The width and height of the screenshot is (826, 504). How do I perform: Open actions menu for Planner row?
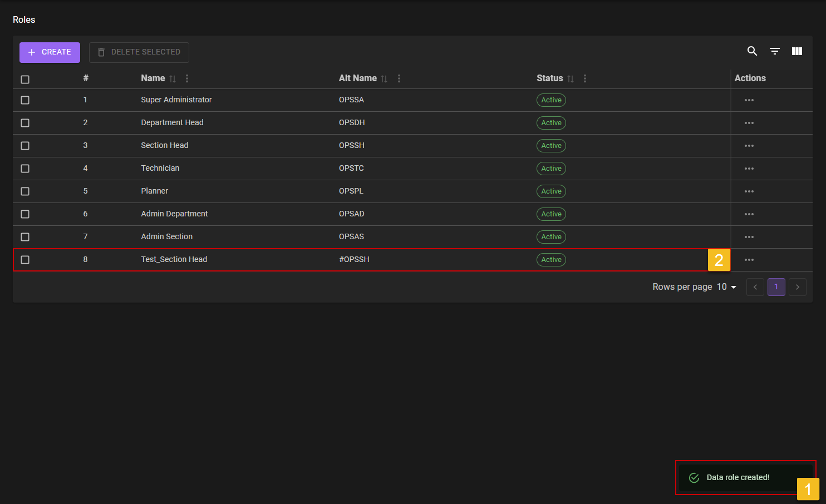[749, 191]
